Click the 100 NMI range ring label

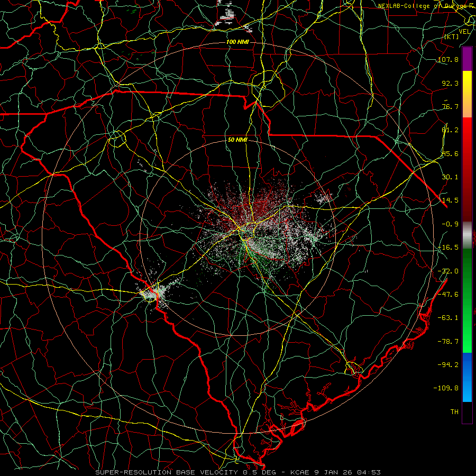click(237, 42)
